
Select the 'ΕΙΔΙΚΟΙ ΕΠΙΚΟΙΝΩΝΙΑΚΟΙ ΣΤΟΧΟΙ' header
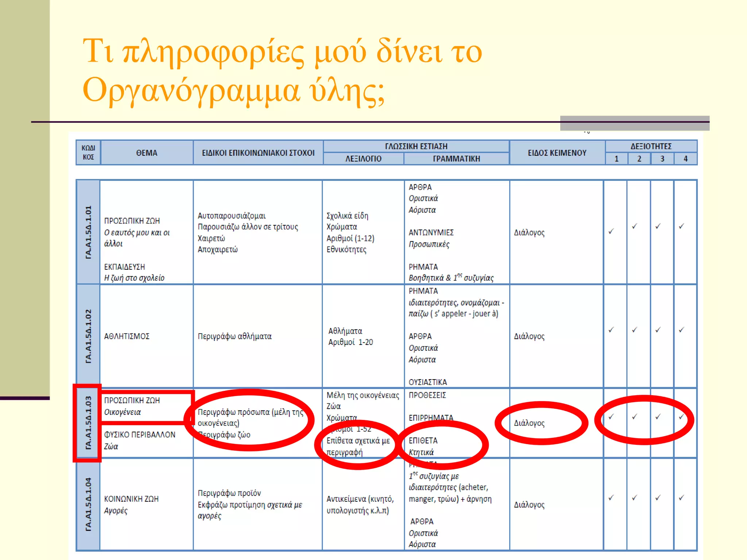pyautogui.click(x=258, y=153)
